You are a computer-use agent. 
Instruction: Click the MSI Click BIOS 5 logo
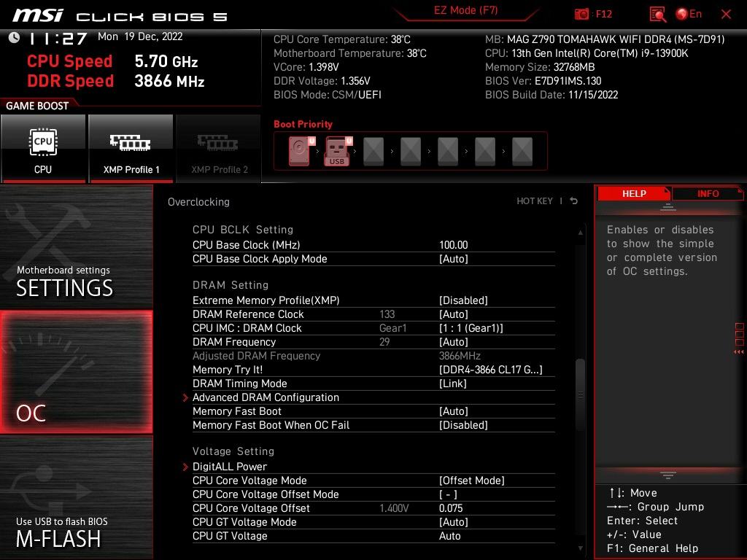[x=119, y=15]
